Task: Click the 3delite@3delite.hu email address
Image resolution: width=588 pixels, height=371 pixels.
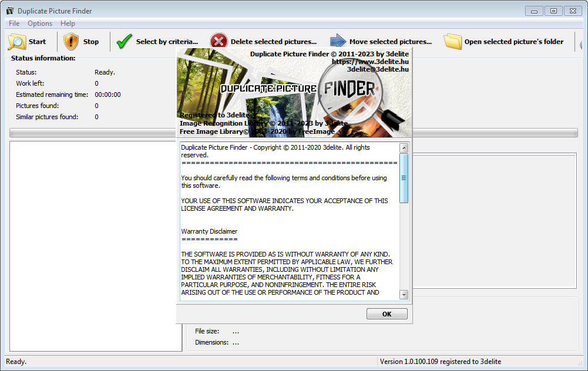Action: (378, 69)
